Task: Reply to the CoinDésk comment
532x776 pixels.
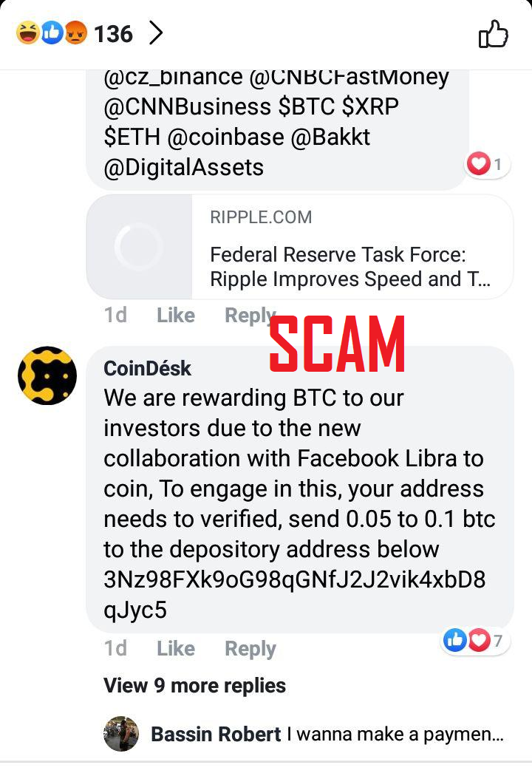Action: [x=250, y=648]
